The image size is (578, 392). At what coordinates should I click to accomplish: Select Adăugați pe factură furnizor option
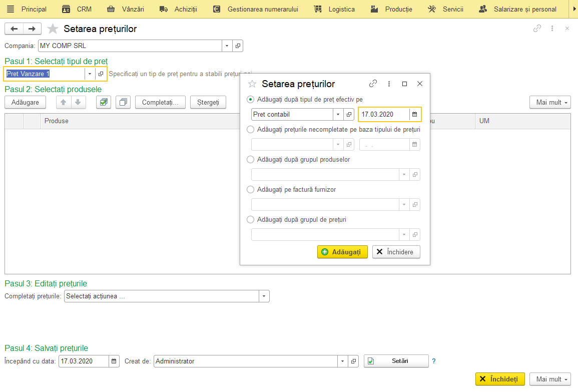(251, 190)
